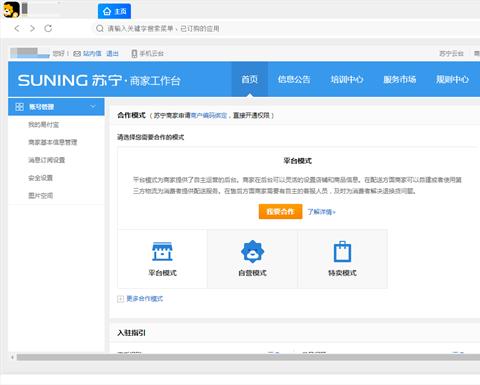Click the 平台模式 title above the description

pos(297,161)
